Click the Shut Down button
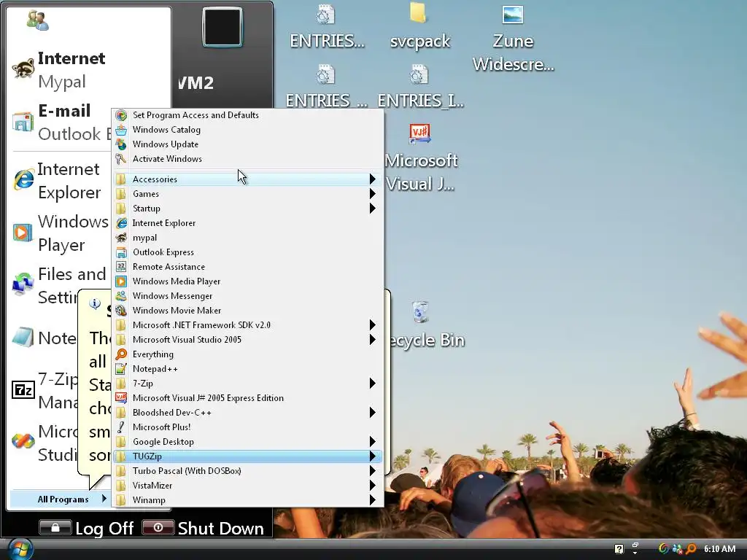This screenshot has width=747, height=560. point(203,528)
